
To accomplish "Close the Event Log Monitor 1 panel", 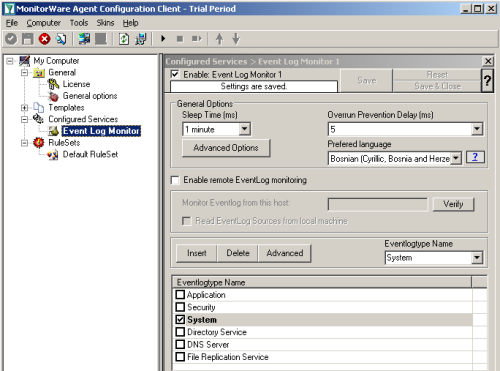I will click(x=488, y=61).
